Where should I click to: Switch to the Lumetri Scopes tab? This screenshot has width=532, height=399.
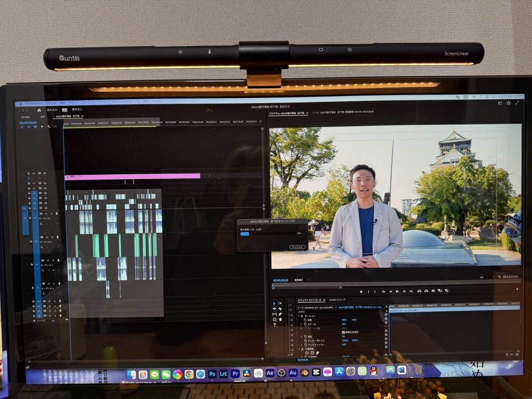pos(337,300)
